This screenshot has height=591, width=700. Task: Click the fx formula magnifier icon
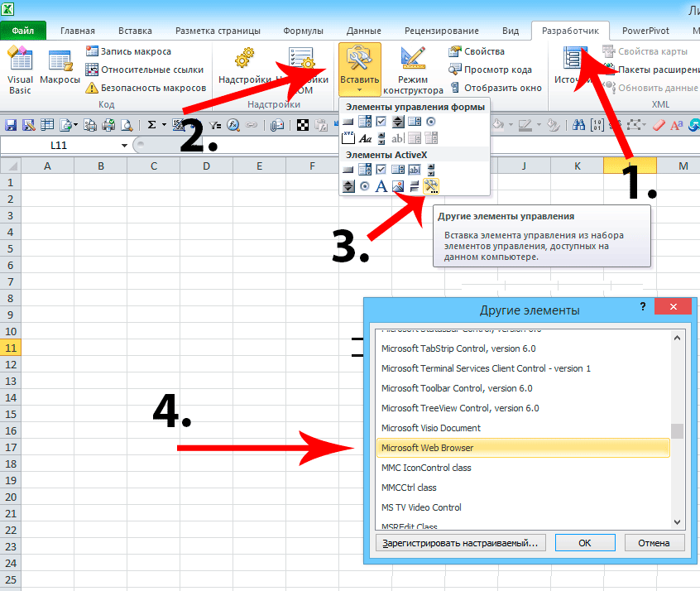[x=233, y=125]
